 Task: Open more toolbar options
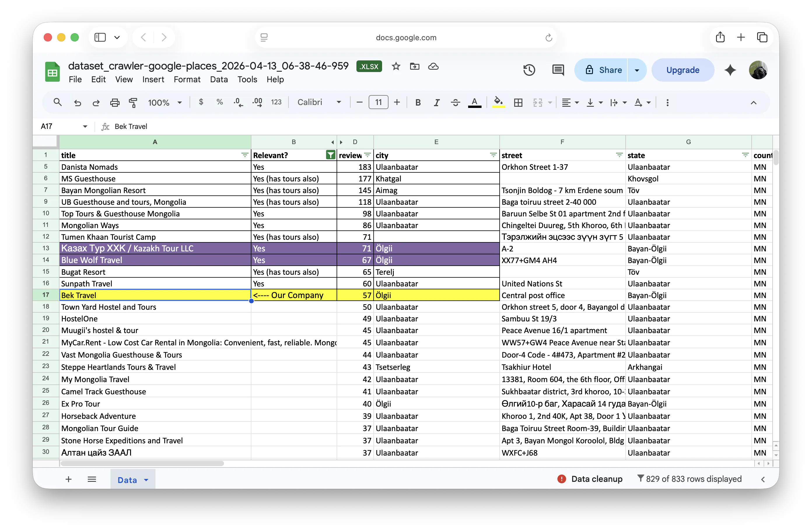point(667,102)
